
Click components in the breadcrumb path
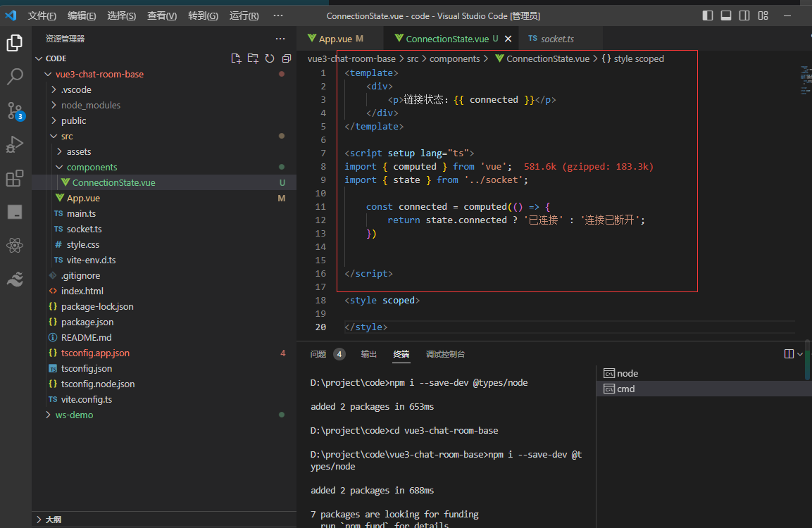(455, 58)
